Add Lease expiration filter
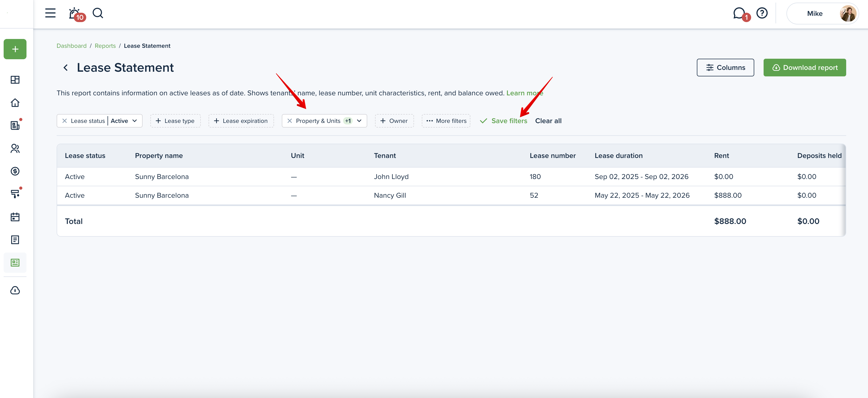 pyautogui.click(x=241, y=121)
